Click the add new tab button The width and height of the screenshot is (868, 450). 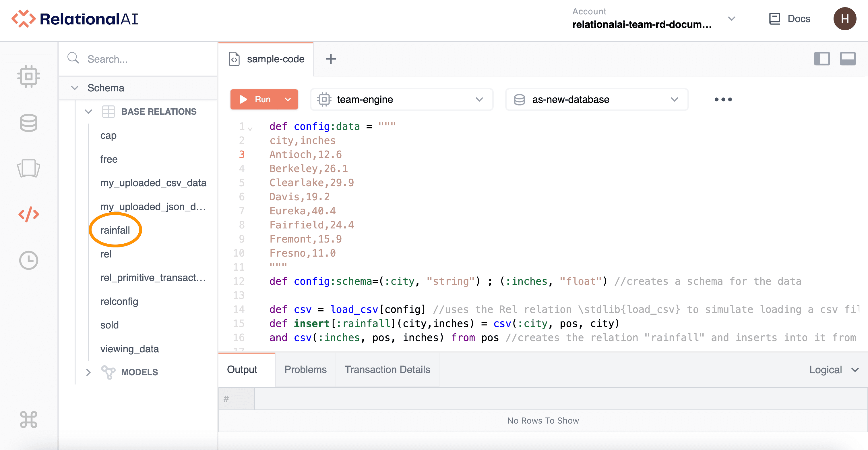point(331,59)
